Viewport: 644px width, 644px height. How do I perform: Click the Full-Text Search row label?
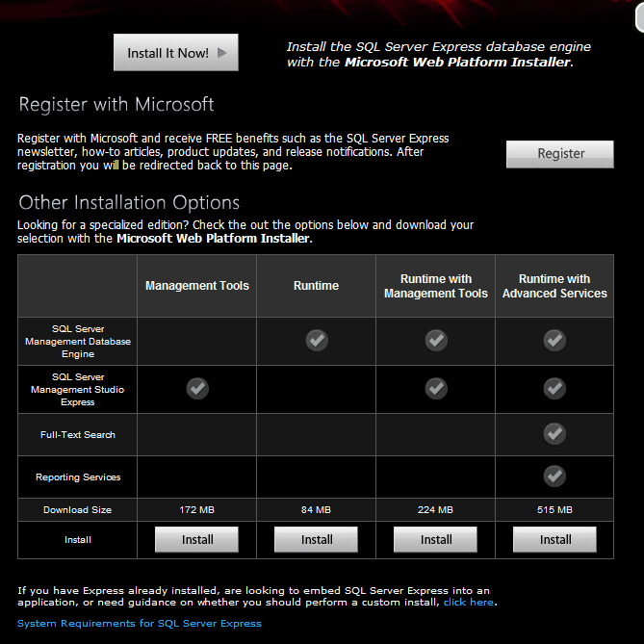coord(78,434)
